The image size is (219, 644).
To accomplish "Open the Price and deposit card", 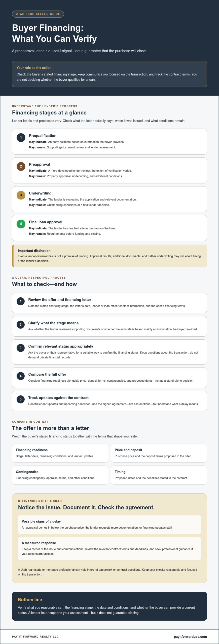I will 159,453.
